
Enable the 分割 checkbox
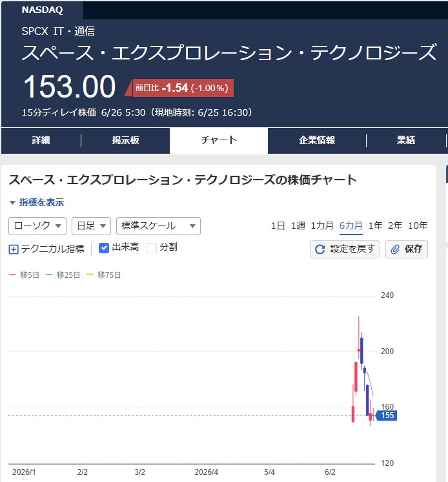pyautogui.click(x=152, y=247)
